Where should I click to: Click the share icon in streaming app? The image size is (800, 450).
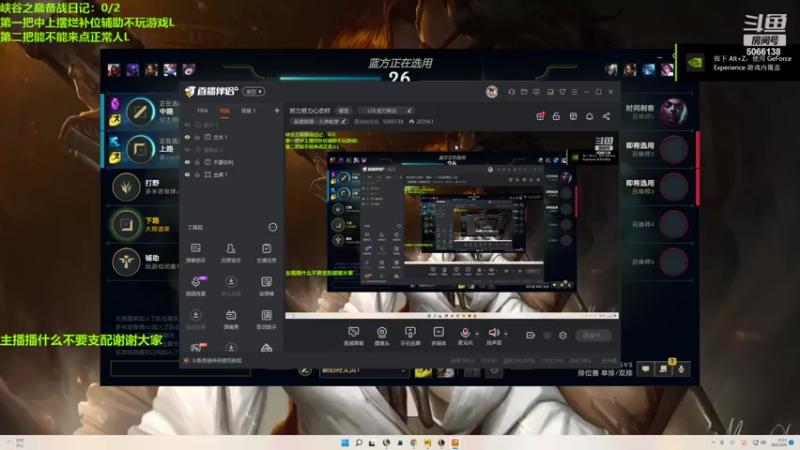pos(606,116)
